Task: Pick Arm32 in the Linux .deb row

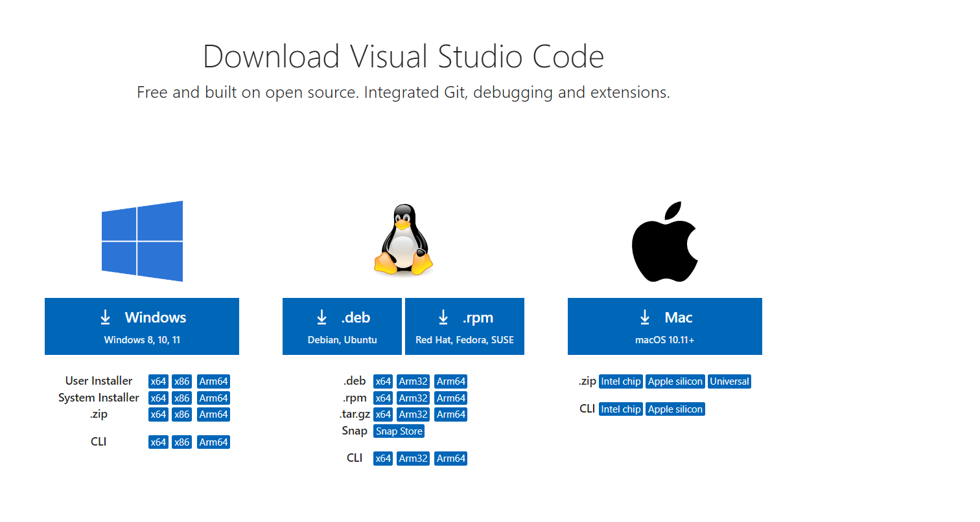Action: point(414,381)
